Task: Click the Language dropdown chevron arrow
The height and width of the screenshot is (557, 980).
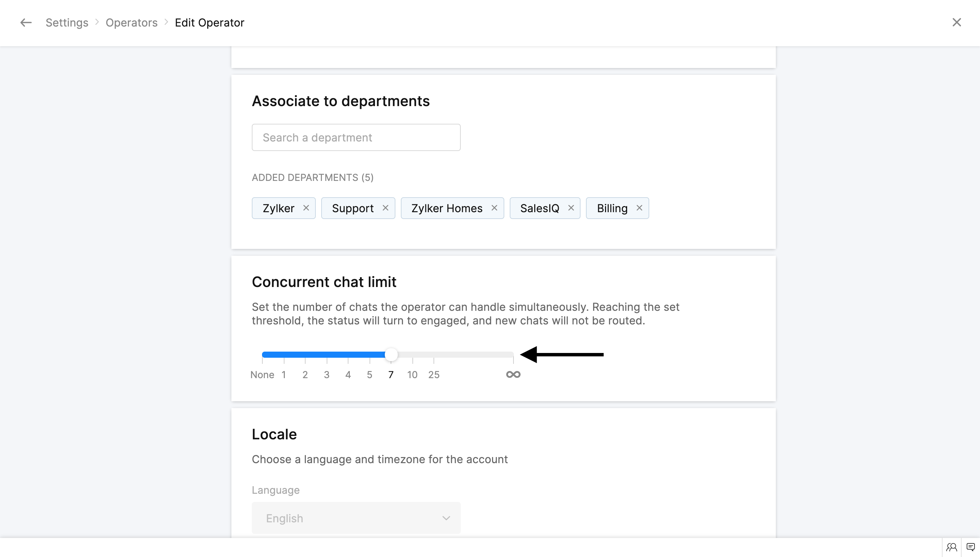Action: 446,518
